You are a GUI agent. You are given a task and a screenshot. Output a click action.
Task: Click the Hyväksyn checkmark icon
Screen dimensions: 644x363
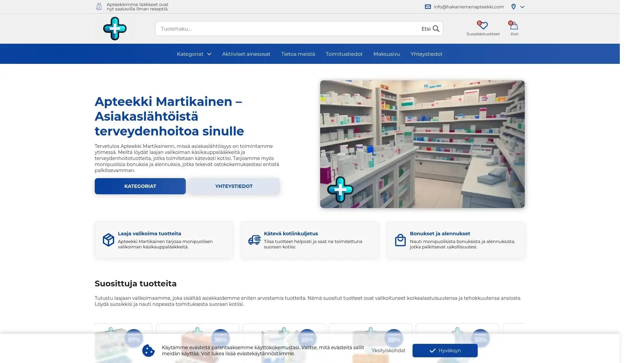pos(432,351)
